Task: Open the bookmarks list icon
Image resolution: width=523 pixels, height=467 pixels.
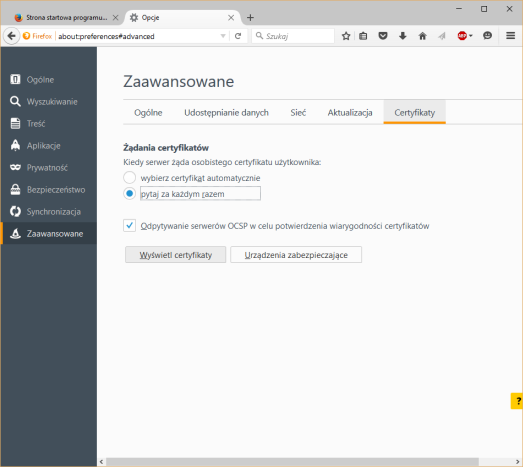Action: 363,36
